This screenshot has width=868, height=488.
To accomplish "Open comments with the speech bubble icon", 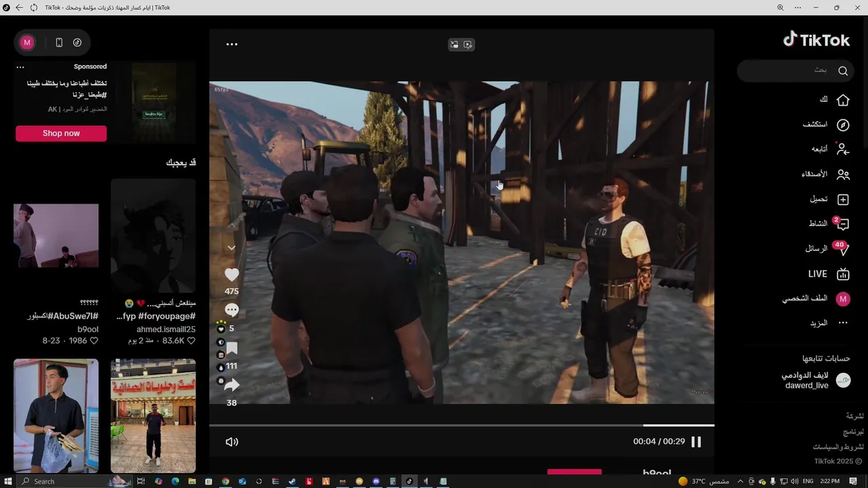I will 232,310.
